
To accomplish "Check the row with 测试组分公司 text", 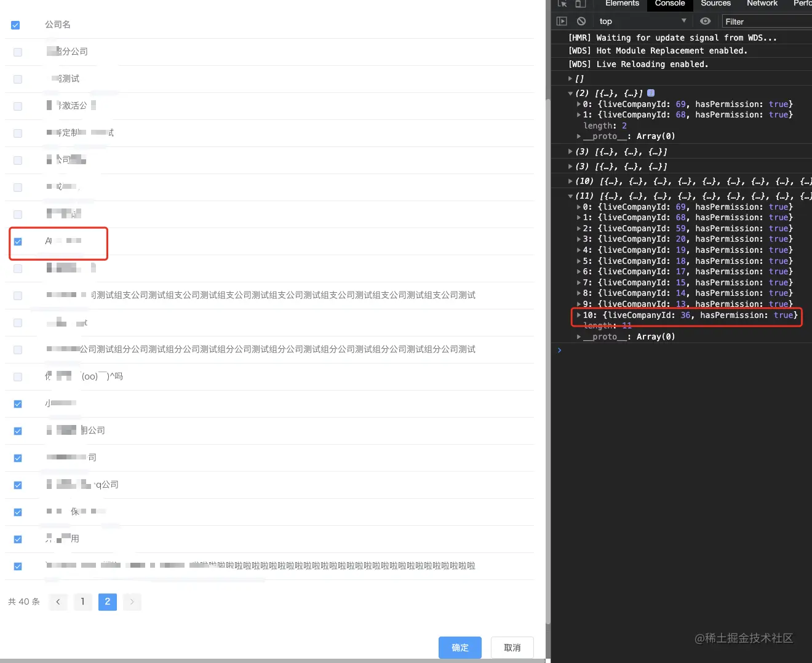I will [18, 350].
